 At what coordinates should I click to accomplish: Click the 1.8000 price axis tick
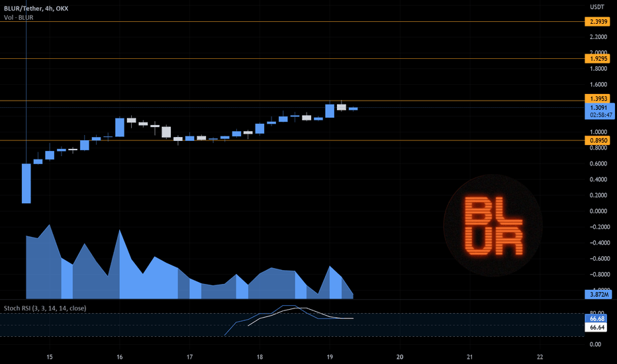pyautogui.click(x=598, y=68)
